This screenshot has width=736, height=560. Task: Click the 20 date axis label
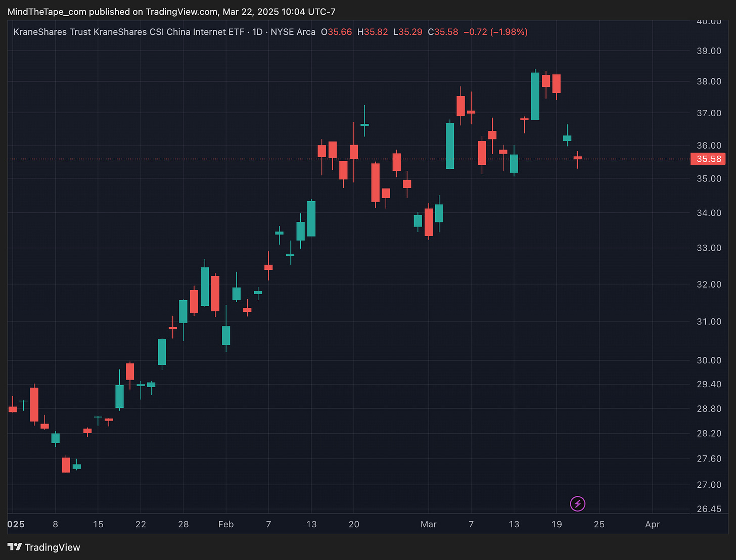point(354,524)
